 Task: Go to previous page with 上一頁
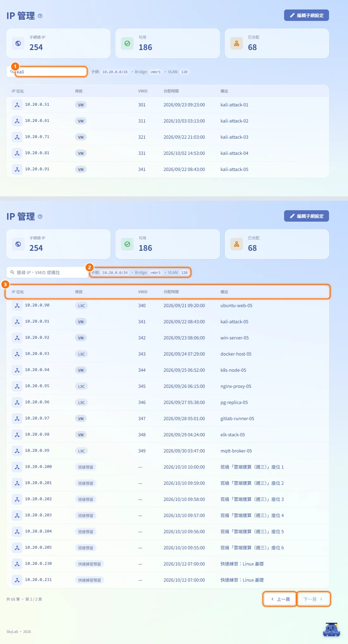coord(280,599)
